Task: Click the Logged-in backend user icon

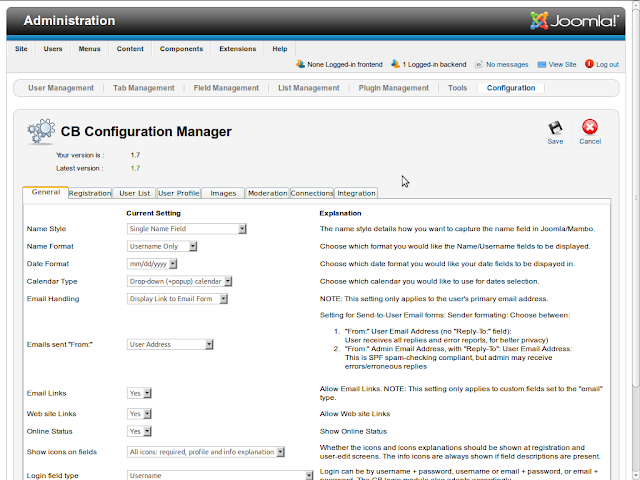Action: coord(395,64)
